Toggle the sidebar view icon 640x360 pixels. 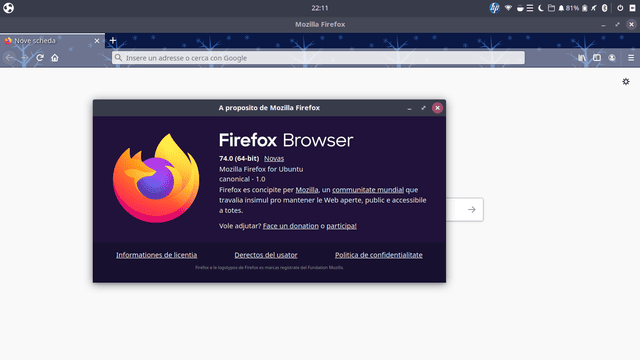coord(597,58)
